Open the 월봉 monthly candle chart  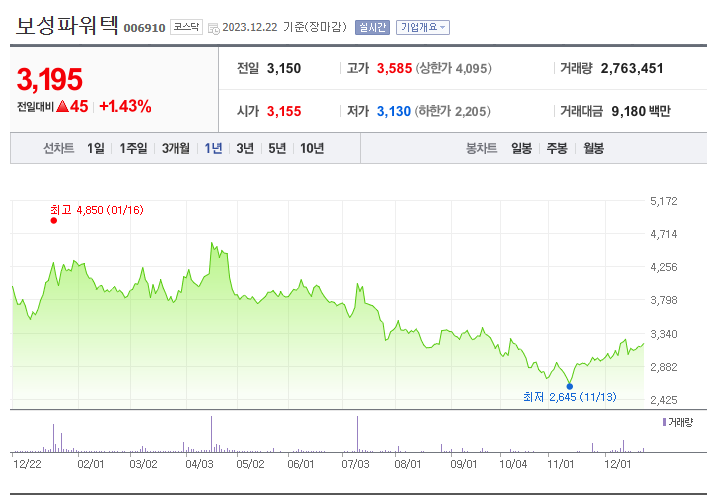593,148
